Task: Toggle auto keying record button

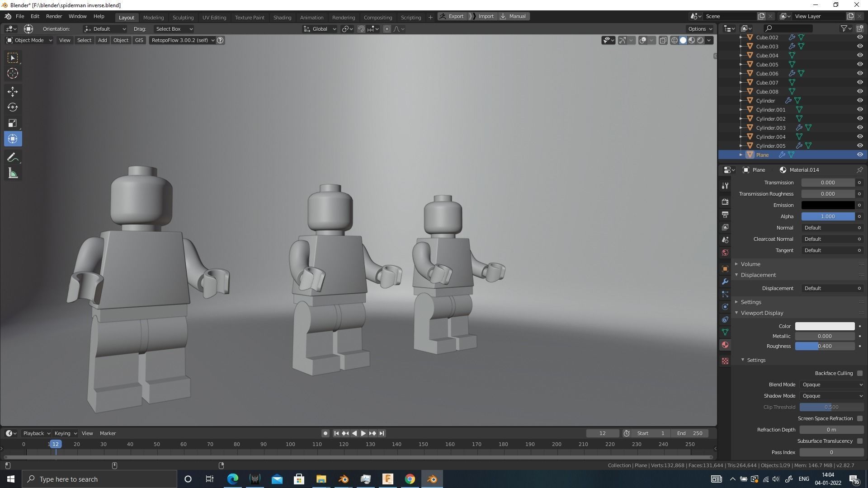Action: coord(325,433)
